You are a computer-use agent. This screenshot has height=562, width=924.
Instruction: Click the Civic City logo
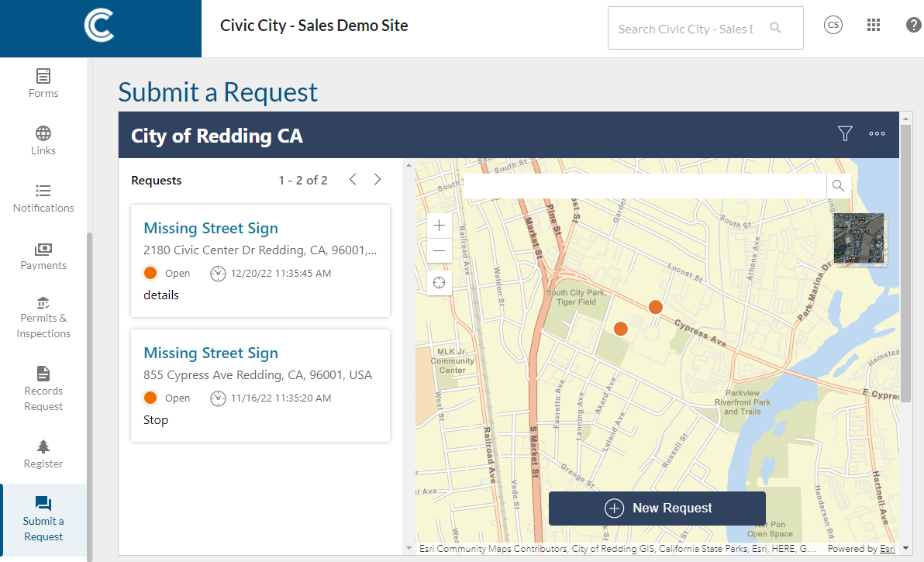pos(99,26)
